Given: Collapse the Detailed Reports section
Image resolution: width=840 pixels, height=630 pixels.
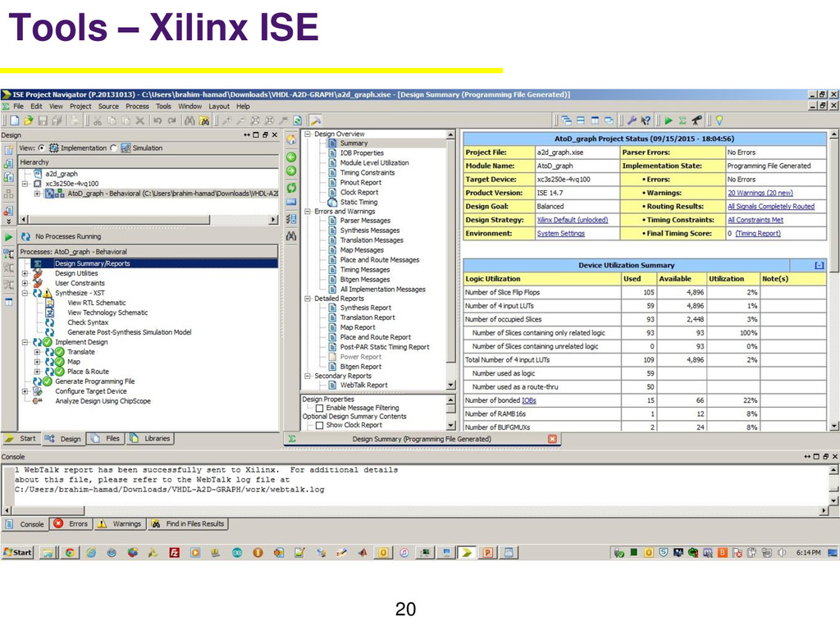Looking at the screenshot, I should coord(308,299).
